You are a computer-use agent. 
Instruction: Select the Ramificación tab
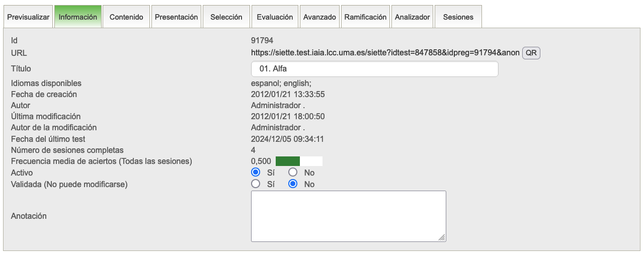[x=365, y=17]
